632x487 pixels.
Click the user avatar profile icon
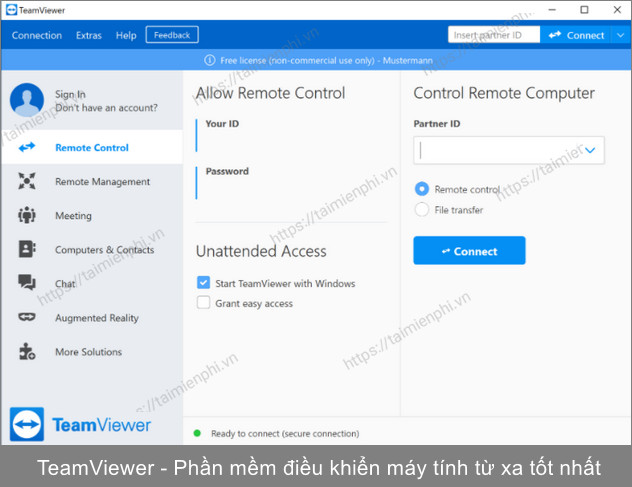click(27, 100)
